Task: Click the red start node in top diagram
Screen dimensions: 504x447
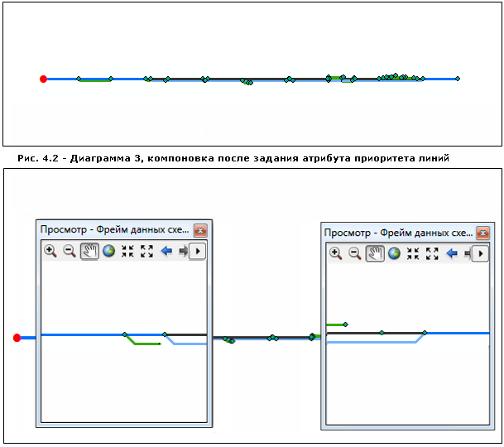Action: (43, 79)
